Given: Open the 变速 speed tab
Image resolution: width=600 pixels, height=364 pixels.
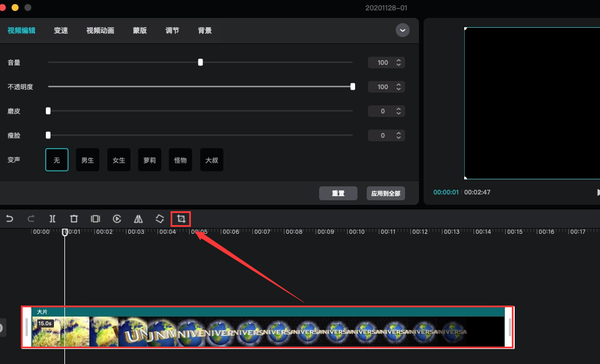Looking at the screenshot, I should [61, 31].
